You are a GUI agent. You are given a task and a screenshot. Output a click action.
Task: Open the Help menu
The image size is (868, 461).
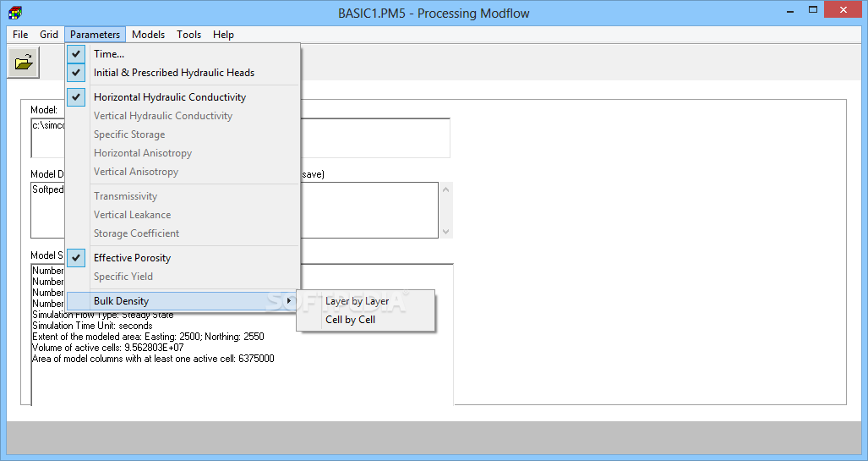[x=223, y=35]
